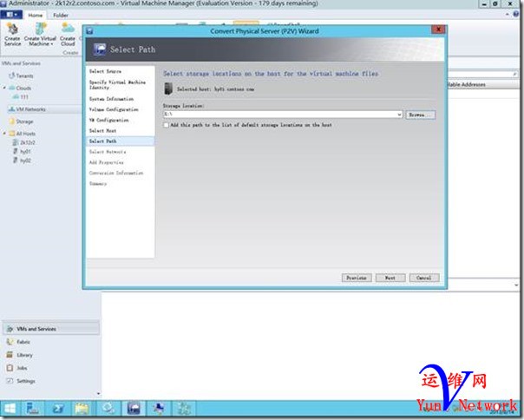Select Clouds in the navigation tree
The width and height of the screenshot is (524, 420).
coord(23,88)
